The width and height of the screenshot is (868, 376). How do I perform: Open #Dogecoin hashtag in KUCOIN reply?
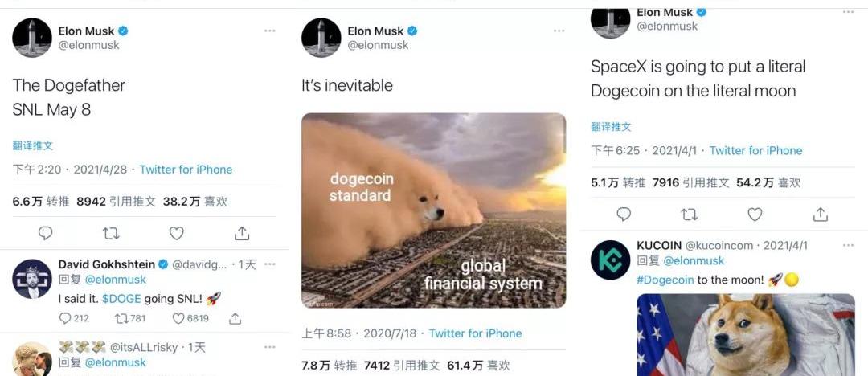[x=665, y=280]
